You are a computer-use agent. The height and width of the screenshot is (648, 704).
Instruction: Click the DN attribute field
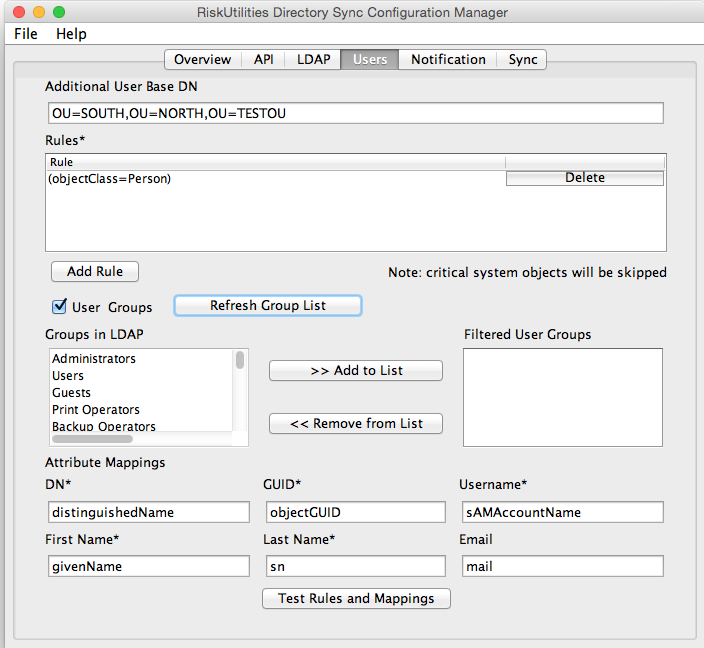click(149, 512)
